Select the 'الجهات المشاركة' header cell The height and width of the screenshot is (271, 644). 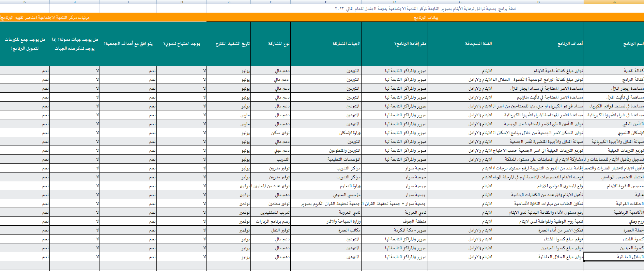[326, 44]
